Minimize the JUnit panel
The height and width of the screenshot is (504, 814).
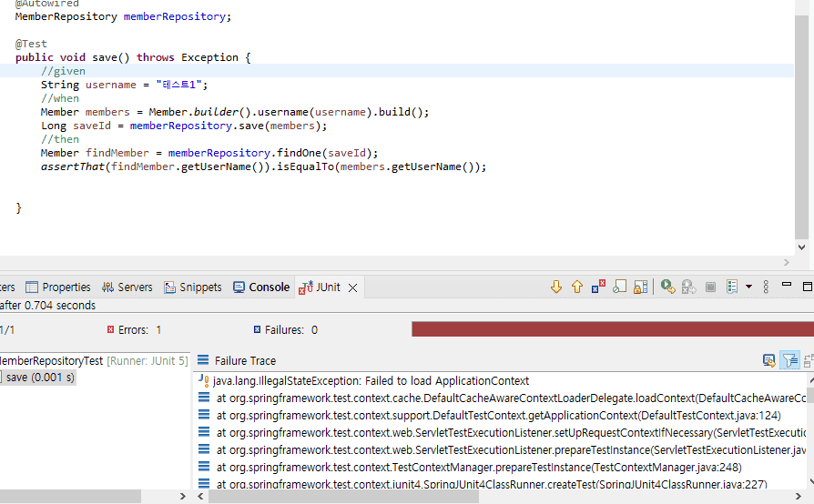(787, 285)
